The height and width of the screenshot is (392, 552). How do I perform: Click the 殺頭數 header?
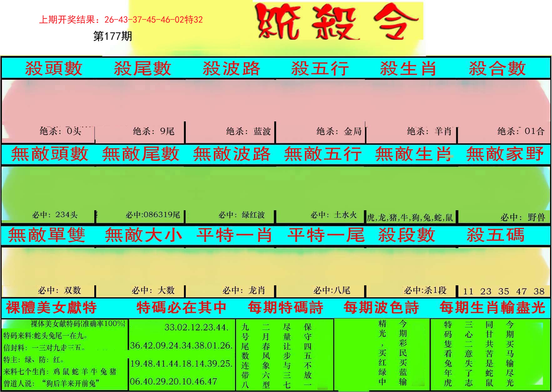pos(53,68)
